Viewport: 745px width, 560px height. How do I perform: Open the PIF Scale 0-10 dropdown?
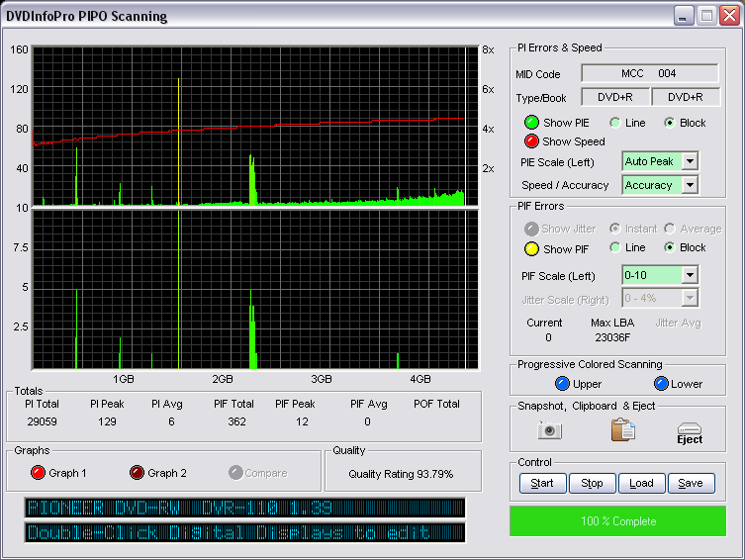(690, 275)
